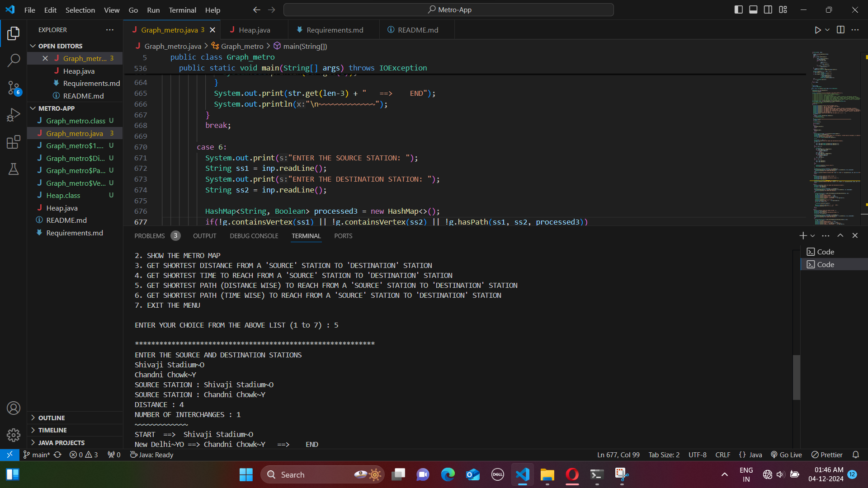Open the run button dropdown arrow
868x488 pixels.
(x=827, y=30)
